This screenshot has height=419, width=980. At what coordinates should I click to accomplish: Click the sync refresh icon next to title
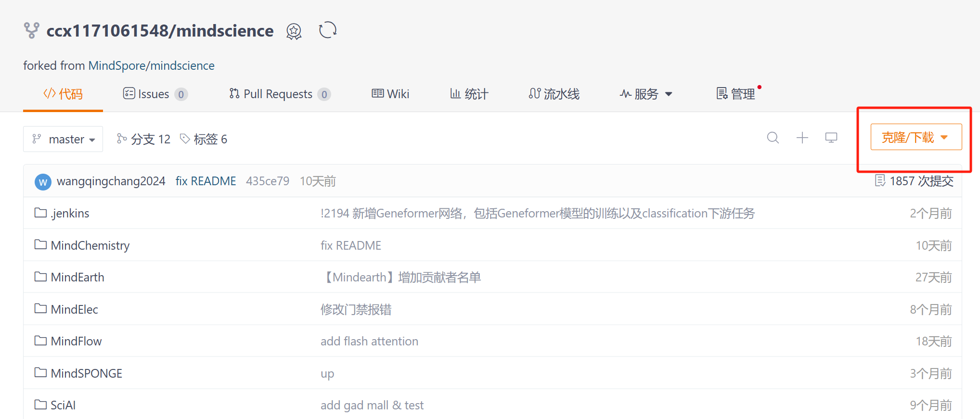(x=328, y=30)
